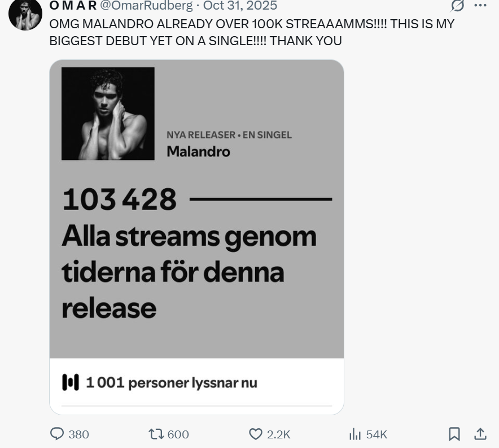Click the black-and-white Malandro album cover
This screenshot has height=448, width=499.
pos(108,114)
